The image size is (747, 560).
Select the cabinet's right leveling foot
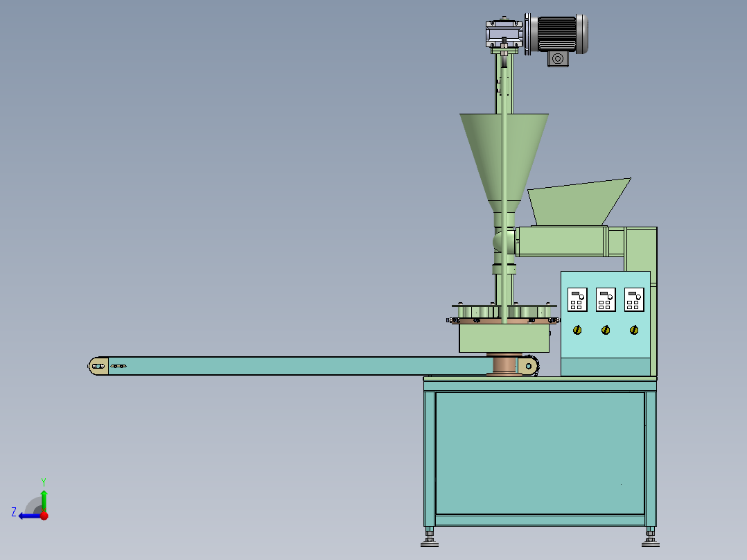point(651,536)
